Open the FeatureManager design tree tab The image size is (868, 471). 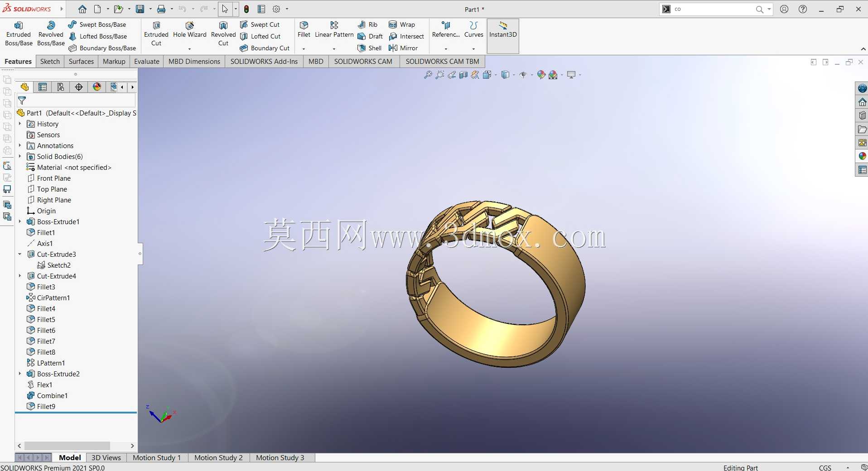click(x=24, y=87)
